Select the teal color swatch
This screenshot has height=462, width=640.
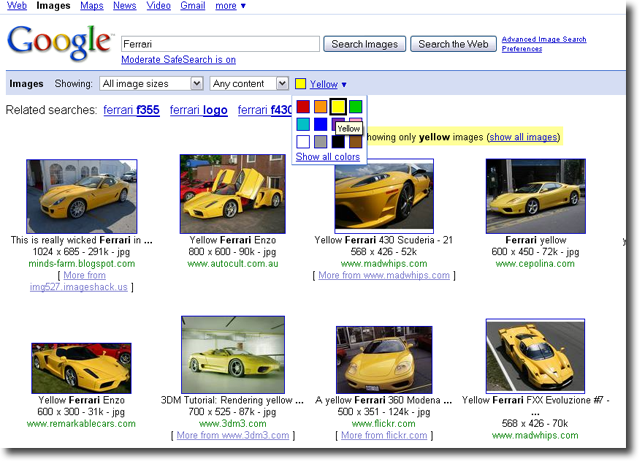(303, 124)
